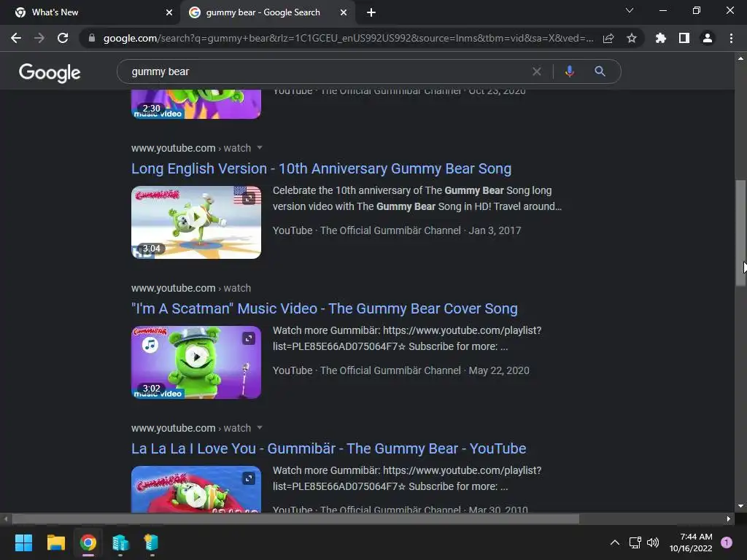Expand preview on Long English Version thumbnail
747x560 pixels.
[x=249, y=198]
